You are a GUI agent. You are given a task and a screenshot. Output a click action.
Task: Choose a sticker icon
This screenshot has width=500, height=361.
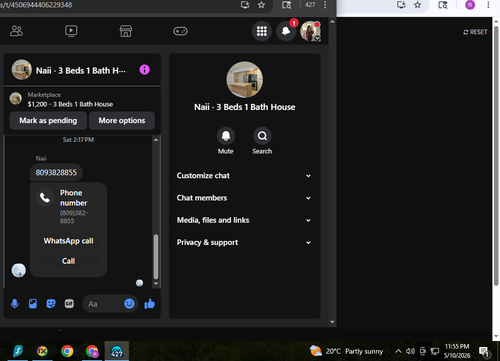(51, 304)
